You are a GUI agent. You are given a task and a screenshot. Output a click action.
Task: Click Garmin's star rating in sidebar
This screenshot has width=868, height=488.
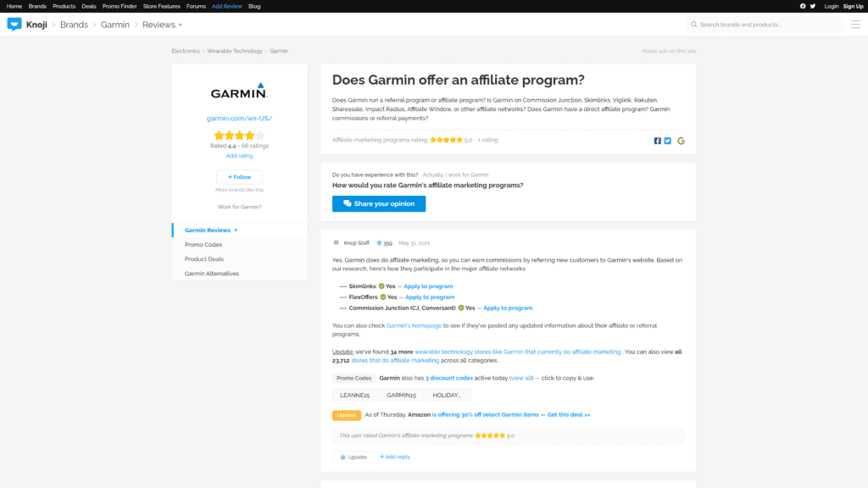point(239,135)
